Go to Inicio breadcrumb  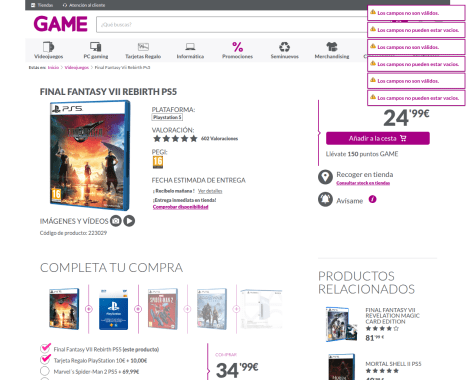click(x=53, y=67)
